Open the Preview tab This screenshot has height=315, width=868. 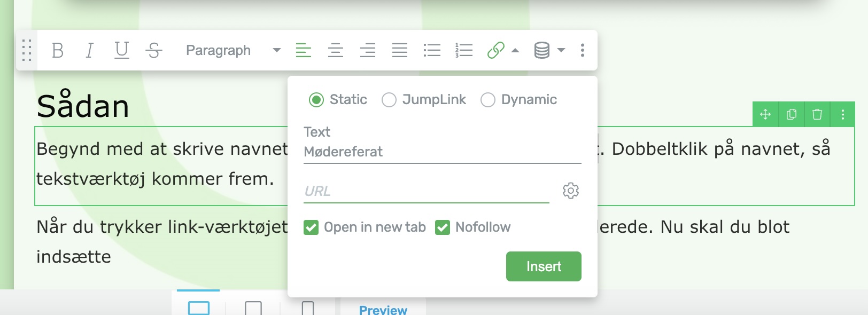[x=383, y=309]
